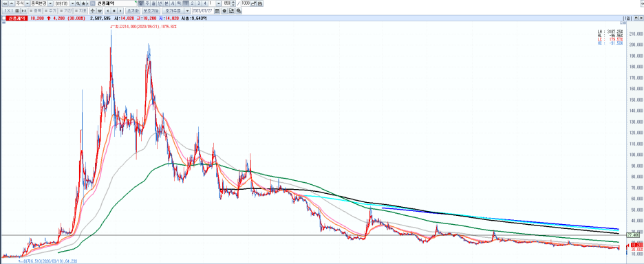Click the 1X1 chart layout button
The width and height of the screenshot is (644, 264).
tap(9, 11)
